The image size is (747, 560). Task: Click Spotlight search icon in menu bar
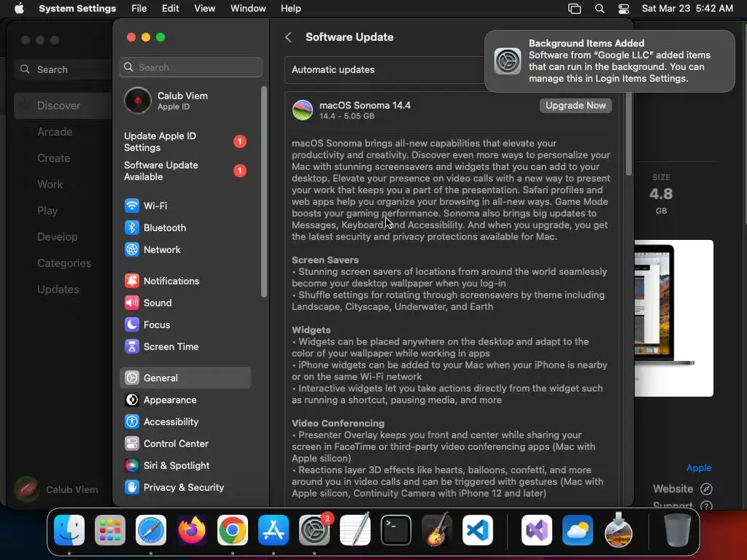pyautogui.click(x=600, y=9)
